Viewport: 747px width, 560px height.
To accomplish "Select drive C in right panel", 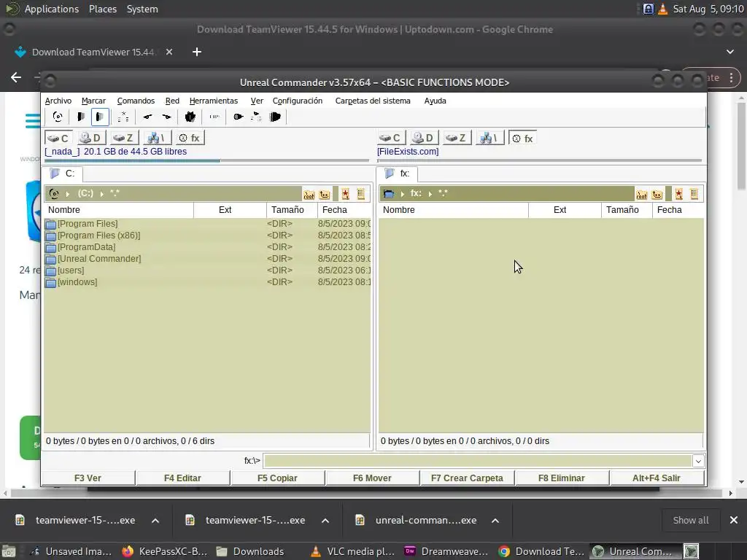I will point(391,138).
